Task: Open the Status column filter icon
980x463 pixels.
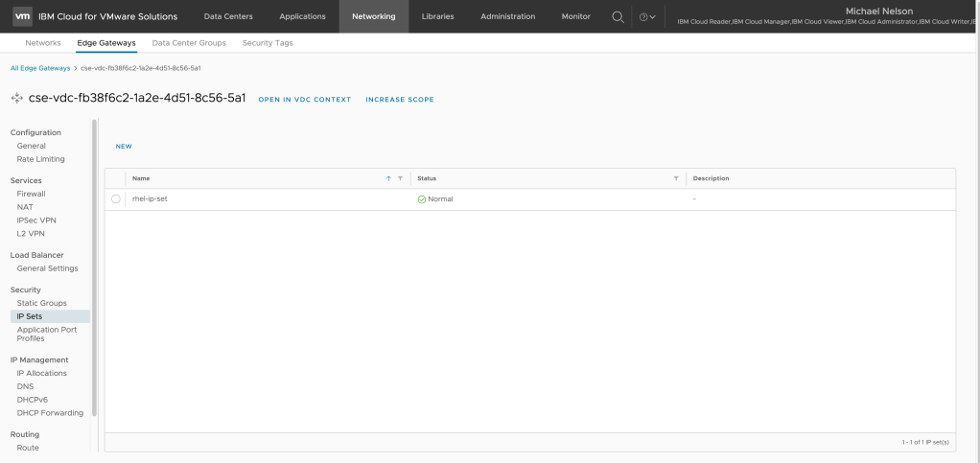Action: (676, 178)
